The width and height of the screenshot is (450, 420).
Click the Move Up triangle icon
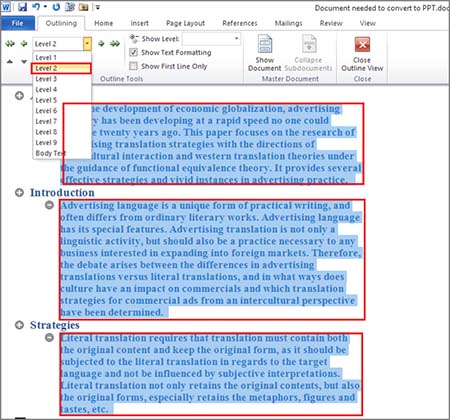10,62
